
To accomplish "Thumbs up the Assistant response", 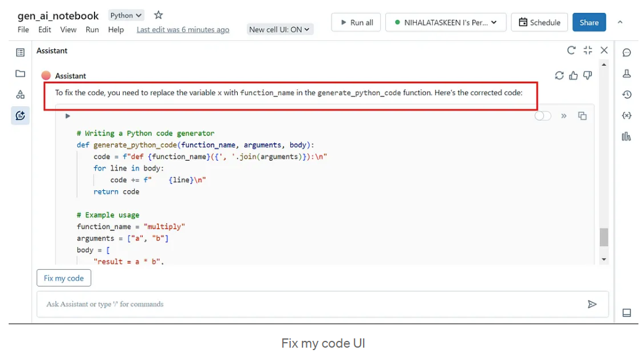I will 574,75.
